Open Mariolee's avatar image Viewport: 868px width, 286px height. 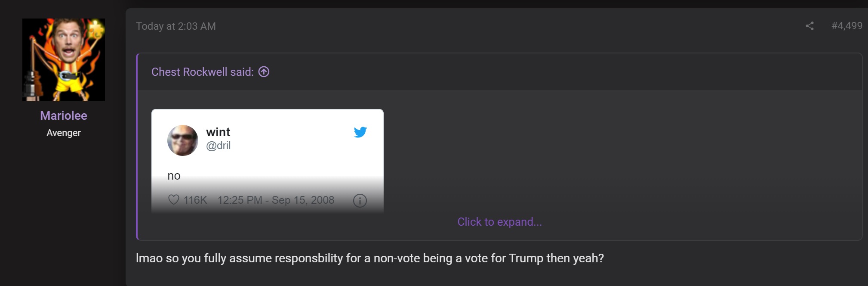coord(64,60)
